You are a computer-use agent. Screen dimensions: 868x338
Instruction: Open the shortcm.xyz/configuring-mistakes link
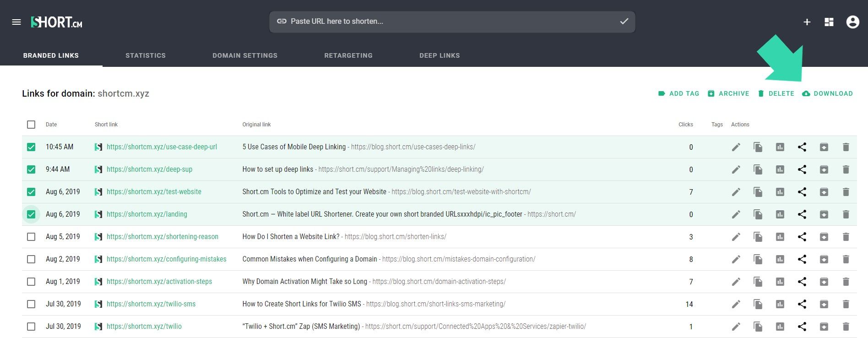(166, 259)
